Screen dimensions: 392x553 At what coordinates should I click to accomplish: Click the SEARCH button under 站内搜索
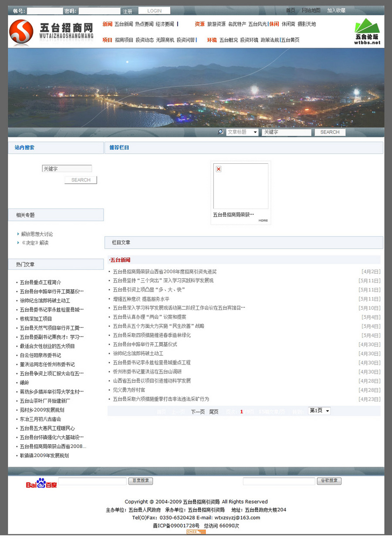click(81, 180)
